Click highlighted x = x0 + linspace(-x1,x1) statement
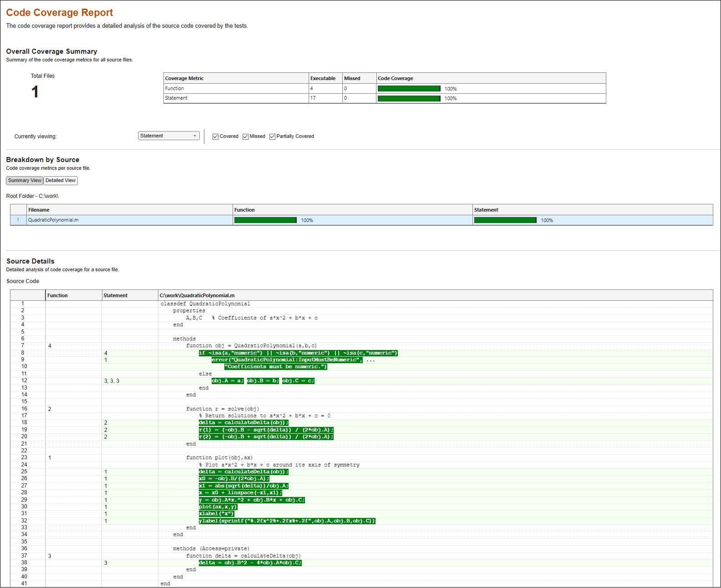721x588 pixels. (240, 492)
